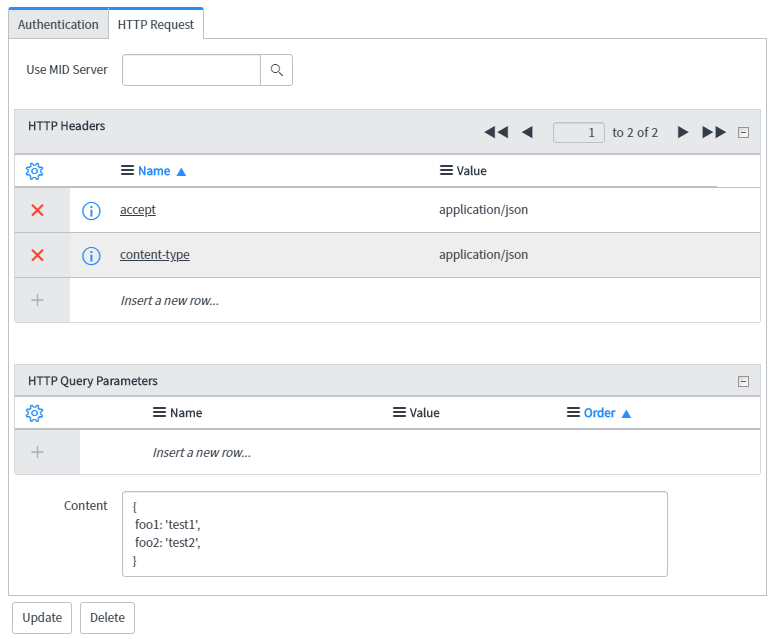Screen dimensions: 774x639
Task: Preview the content-type header record info
Action: 91,256
